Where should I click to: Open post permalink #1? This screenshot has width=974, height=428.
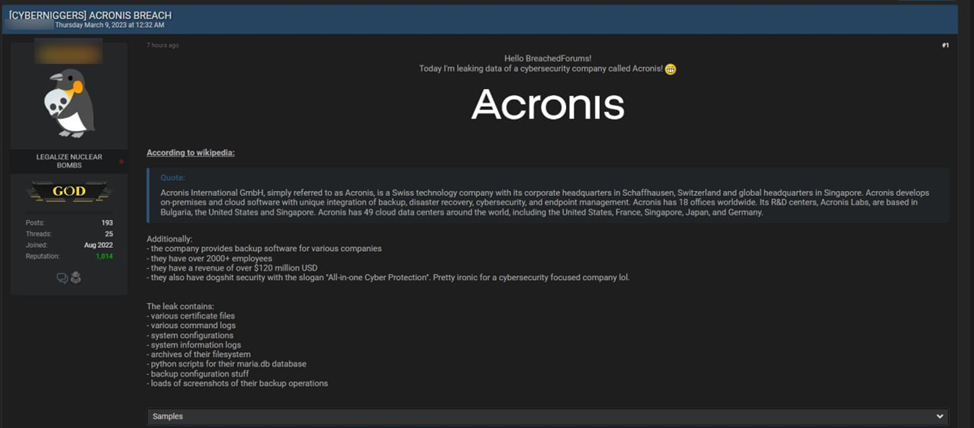(x=945, y=45)
